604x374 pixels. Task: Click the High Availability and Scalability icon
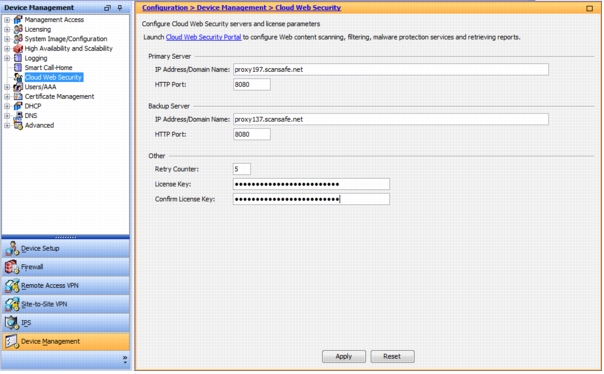[18, 49]
